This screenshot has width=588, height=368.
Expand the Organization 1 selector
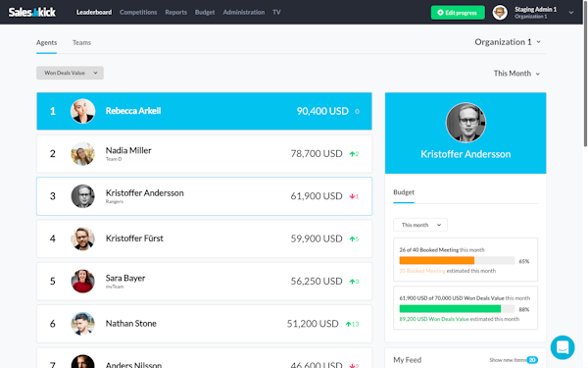pos(508,42)
